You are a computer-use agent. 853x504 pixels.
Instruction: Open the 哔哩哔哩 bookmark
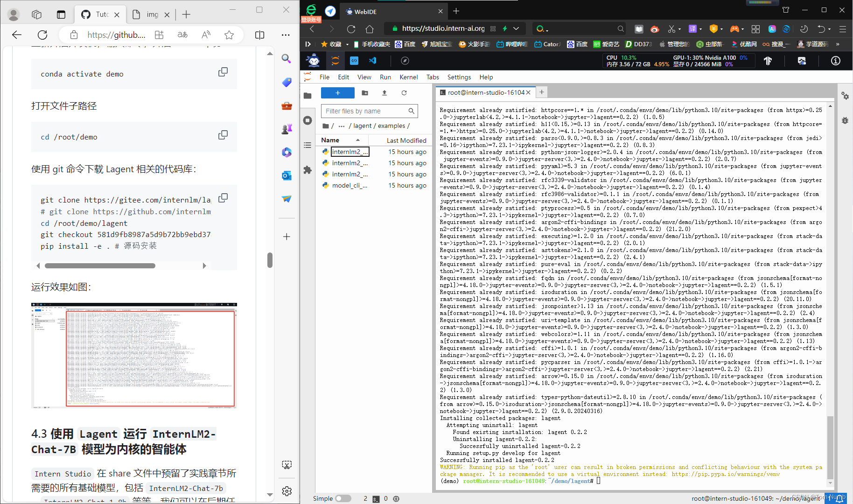coord(512,44)
